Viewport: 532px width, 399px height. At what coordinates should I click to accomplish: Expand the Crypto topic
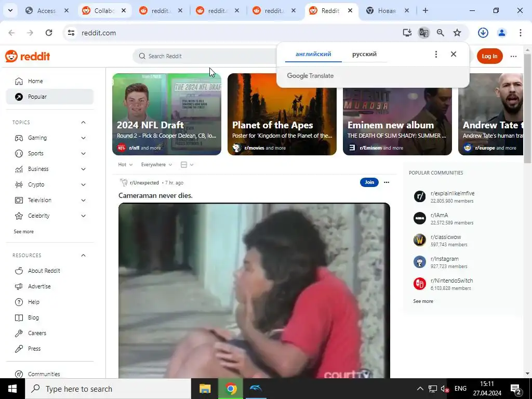point(84,184)
